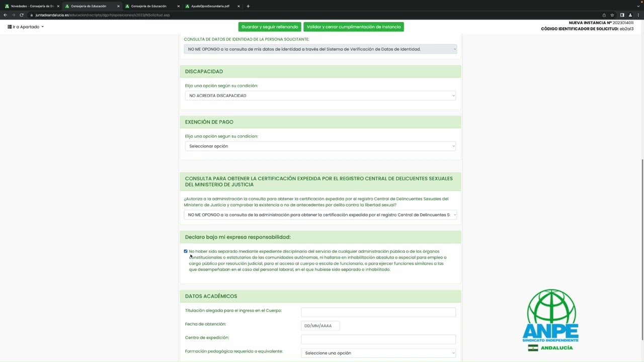Image resolution: width=644 pixels, height=362 pixels.
Task: Click the Declaro bajo mi expresa responsabilidad header
Action: pos(320,237)
